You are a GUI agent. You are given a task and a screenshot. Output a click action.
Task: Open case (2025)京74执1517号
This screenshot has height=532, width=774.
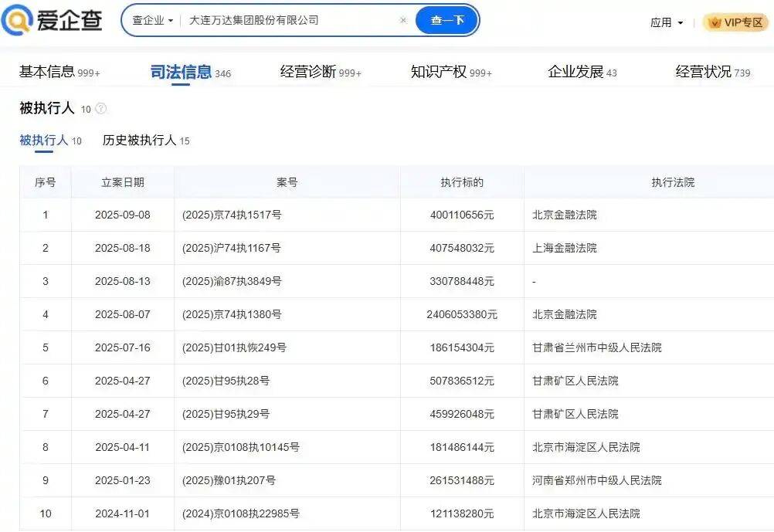click(x=232, y=215)
